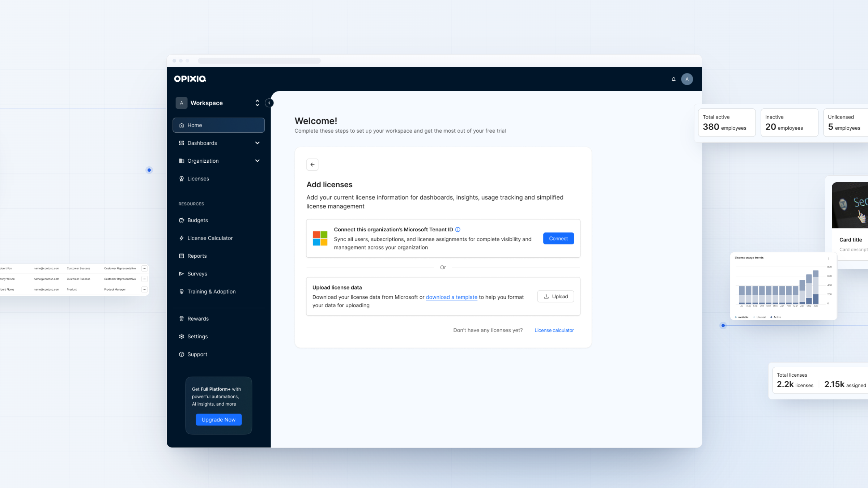The image size is (868, 488).
Task: Open the user avatar menu in header
Action: click(687, 79)
